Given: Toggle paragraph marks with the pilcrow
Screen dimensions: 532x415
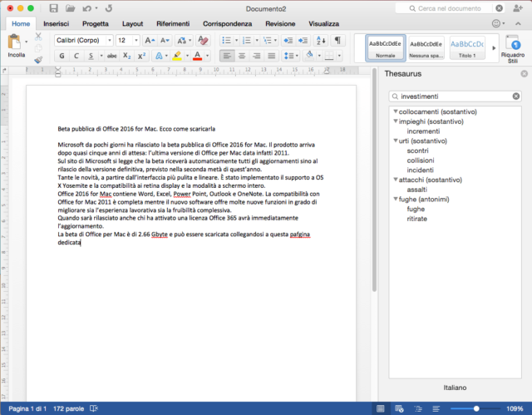Looking at the screenshot, I should click(337, 41).
